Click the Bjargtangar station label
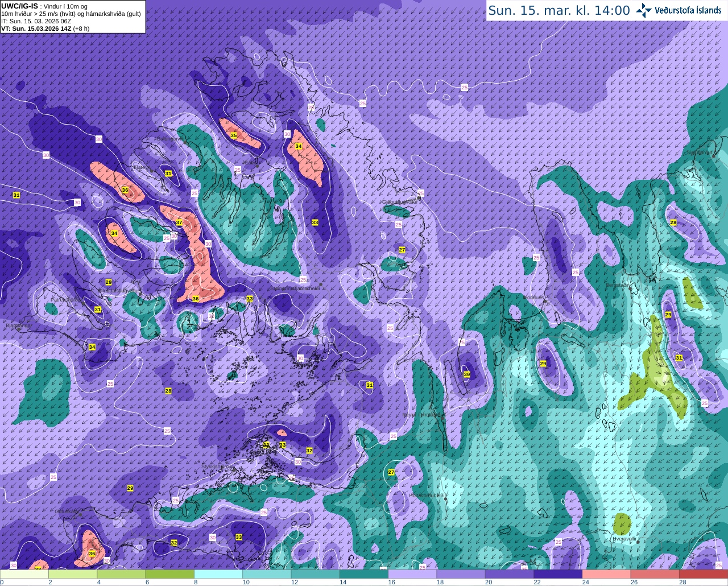Image resolution: width=728 pixels, height=586 pixels. click(19, 326)
